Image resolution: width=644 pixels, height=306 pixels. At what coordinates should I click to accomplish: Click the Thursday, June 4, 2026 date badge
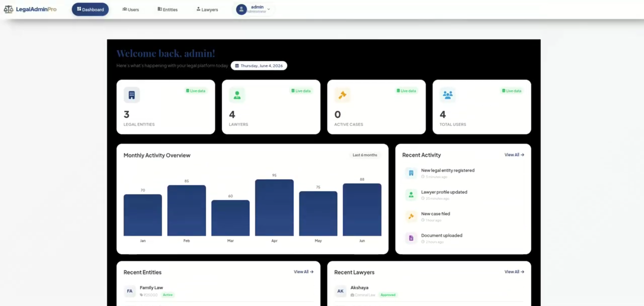[x=259, y=65]
